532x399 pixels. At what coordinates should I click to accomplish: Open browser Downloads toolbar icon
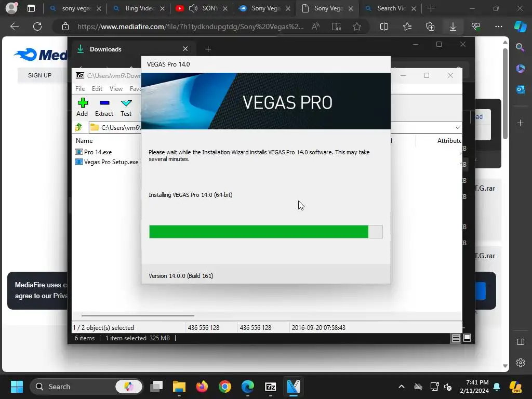(x=453, y=26)
